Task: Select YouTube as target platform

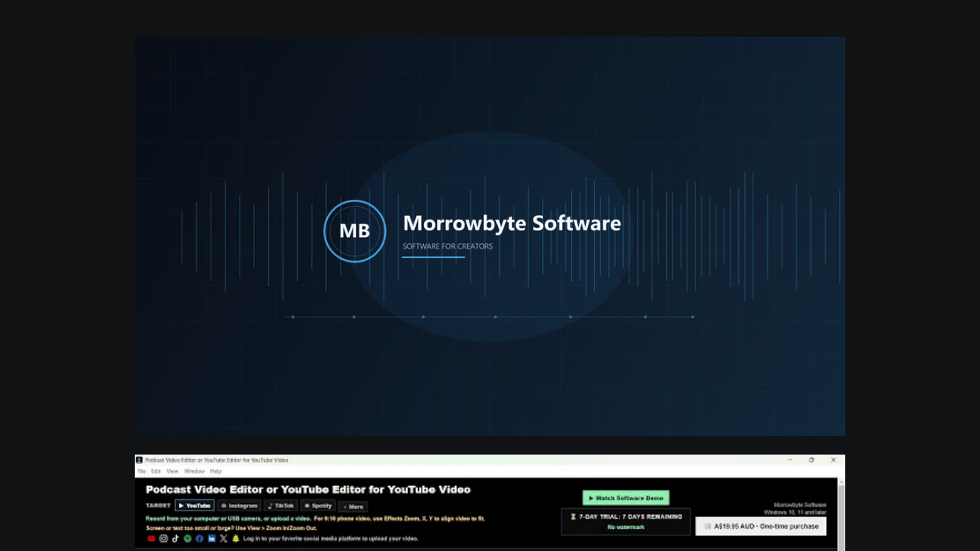Action: pyautogui.click(x=194, y=506)
